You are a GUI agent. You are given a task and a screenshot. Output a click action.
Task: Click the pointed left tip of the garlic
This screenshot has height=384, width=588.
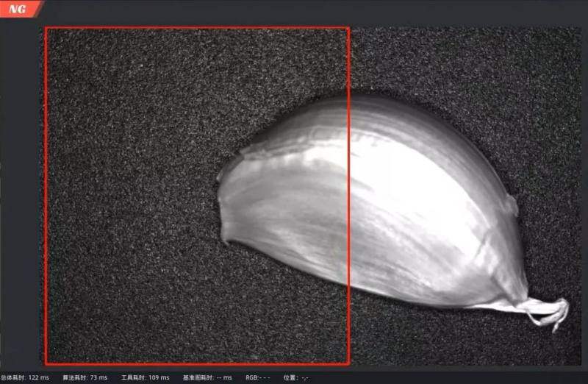pyautogui.click(x=219, y=180)
